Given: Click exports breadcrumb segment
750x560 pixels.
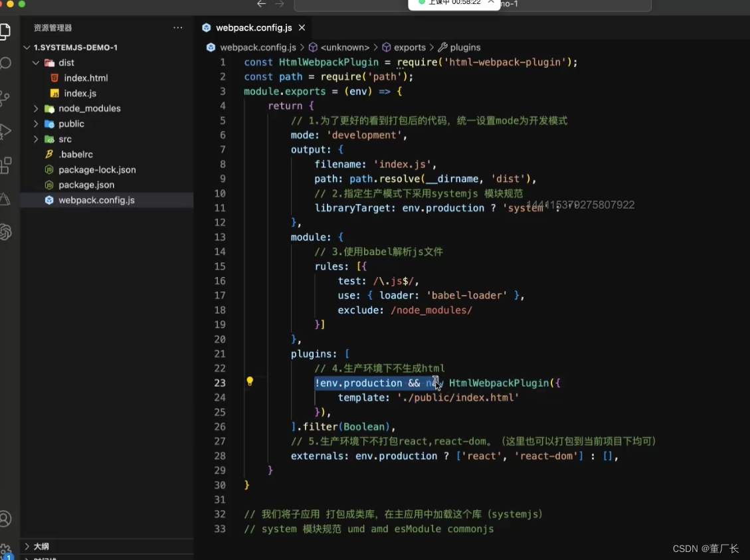Looking at the screenshot, I should (x=409, y=47).
